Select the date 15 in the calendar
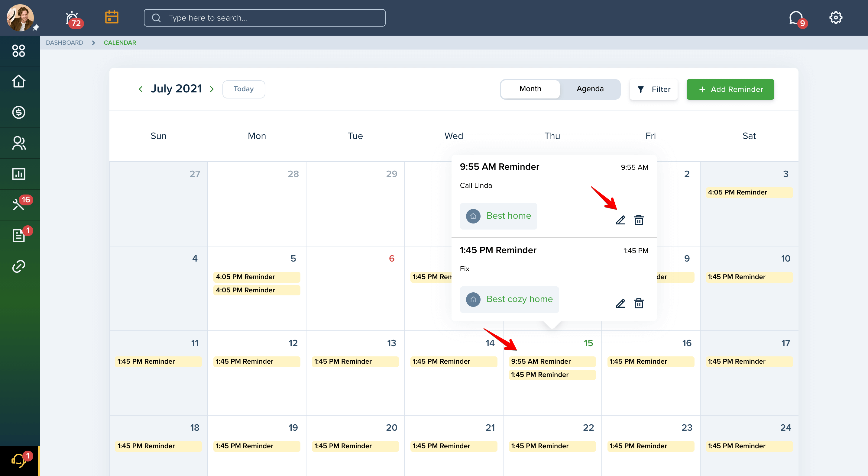The width and height of the screenshot is (868, 476). pyautogui.click(x=588, y=343)
